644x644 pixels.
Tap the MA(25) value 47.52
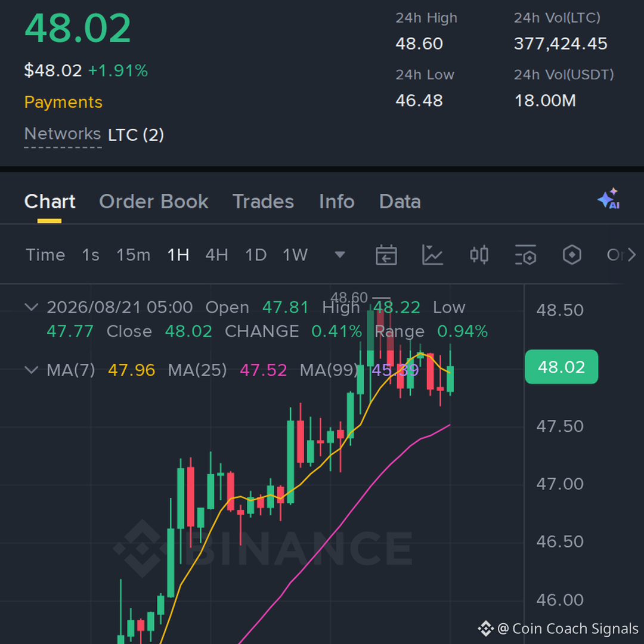[264, 370]
